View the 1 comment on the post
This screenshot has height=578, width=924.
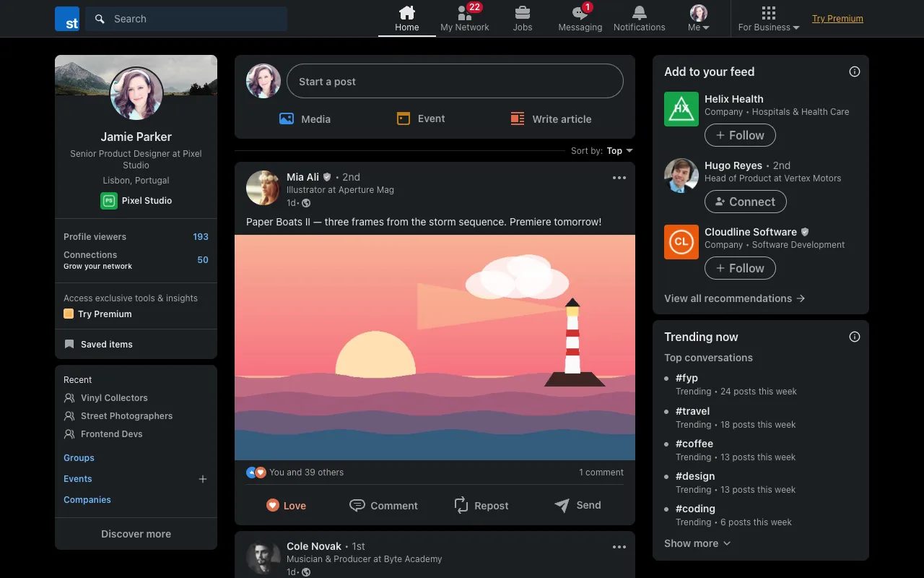[x=601, y=473]
